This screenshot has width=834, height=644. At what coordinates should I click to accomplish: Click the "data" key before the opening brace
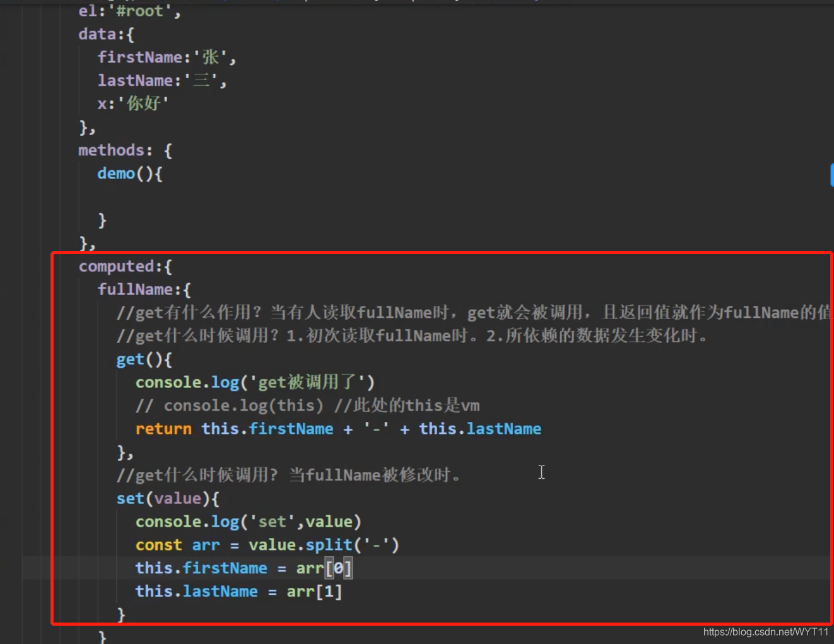point(97,34)
